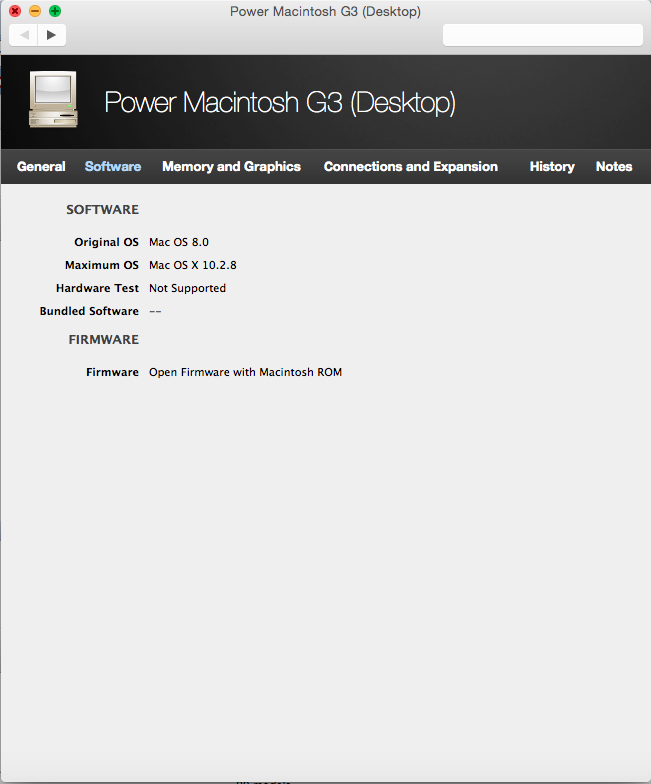Open the Memory and Graphics tab
Viewport: 651px width, 784px height.
coord(232,166)
